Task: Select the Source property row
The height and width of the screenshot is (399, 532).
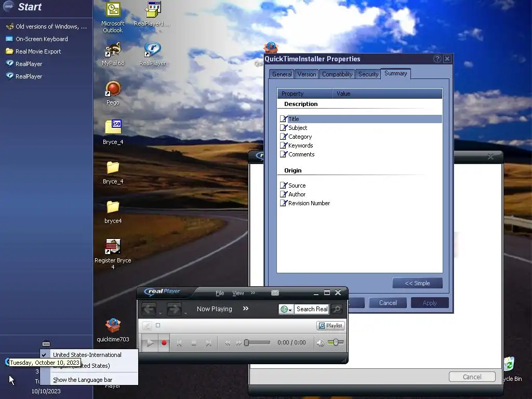Action: pyautogui.click(x=360, y=185)
